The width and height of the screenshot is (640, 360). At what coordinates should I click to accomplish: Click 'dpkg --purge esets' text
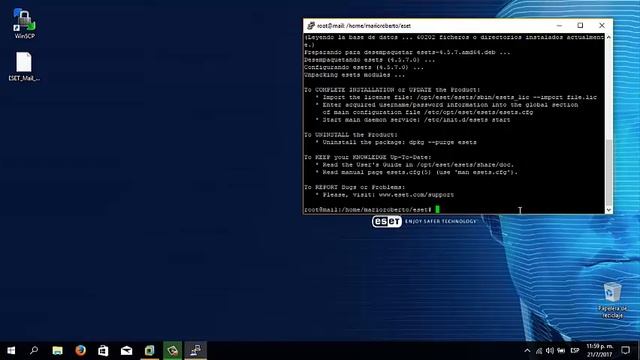(x=443, y=142)
